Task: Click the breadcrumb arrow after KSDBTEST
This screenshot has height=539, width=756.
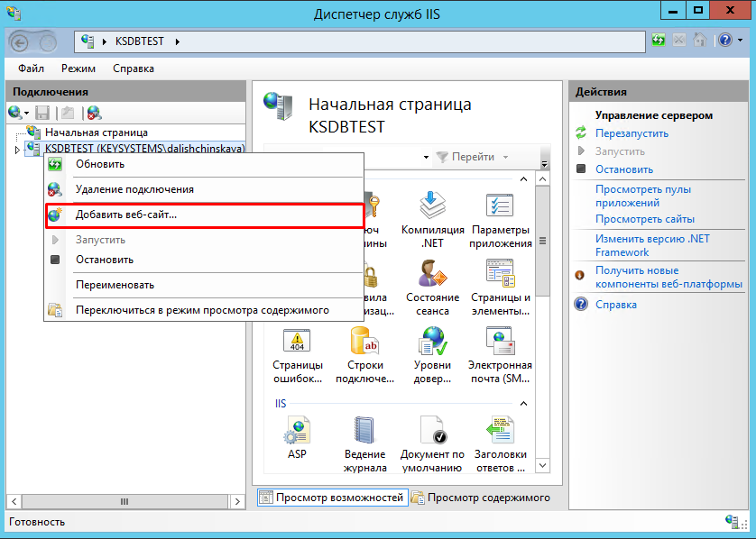Action: [x=178, y=41]
